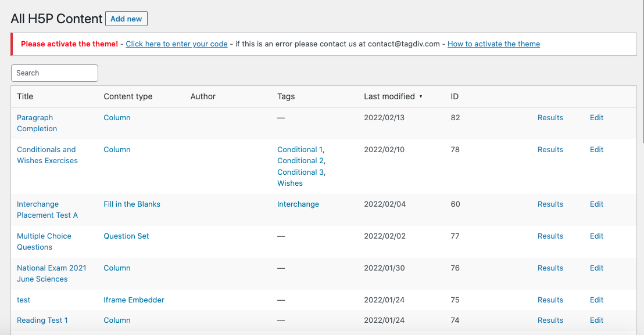
Task: Filter by the Interchange tag
Action: [x=298, y=204]
